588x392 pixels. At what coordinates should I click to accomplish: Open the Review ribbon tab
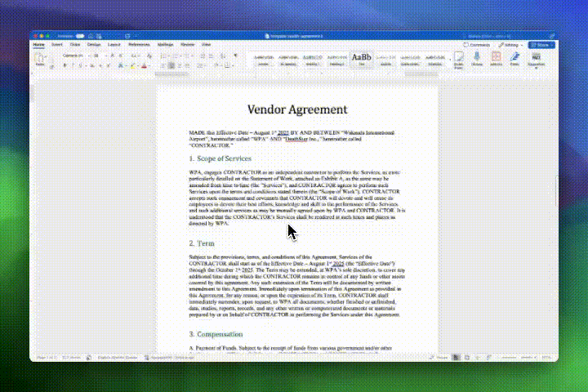coord(188,45)
